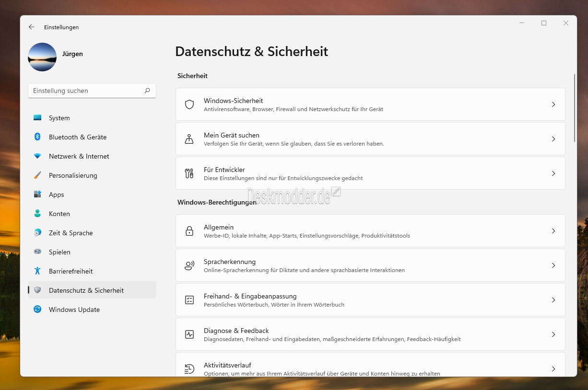Expand Freihand- & Eingabeanpassung chevron
Screen dimensions: 588x390
coord(553,300)
